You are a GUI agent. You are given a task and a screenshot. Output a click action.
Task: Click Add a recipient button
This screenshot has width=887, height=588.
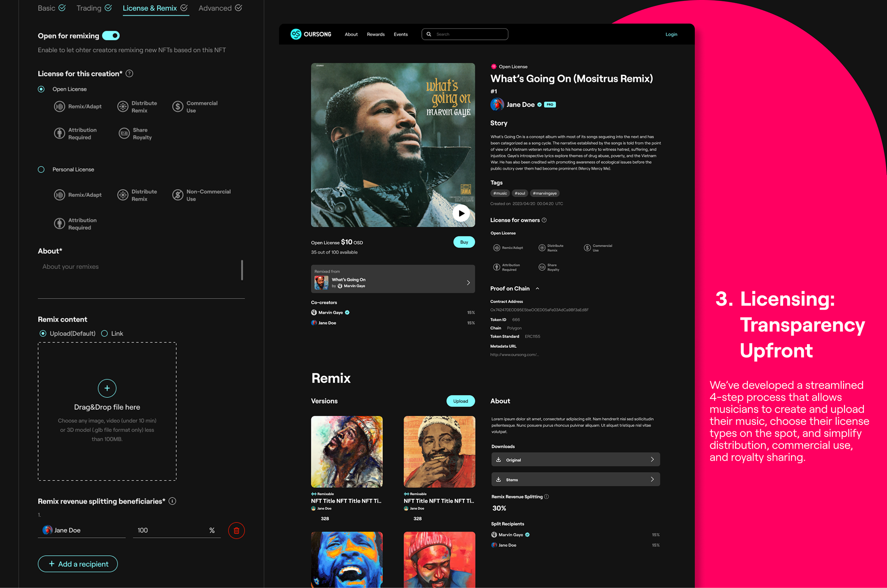(78, 564)
